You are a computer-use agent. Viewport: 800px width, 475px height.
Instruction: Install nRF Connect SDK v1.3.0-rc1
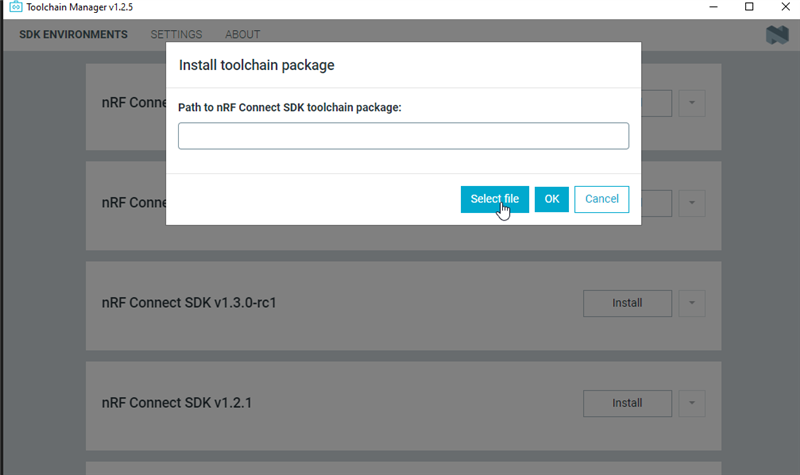[x=627, y=303]
